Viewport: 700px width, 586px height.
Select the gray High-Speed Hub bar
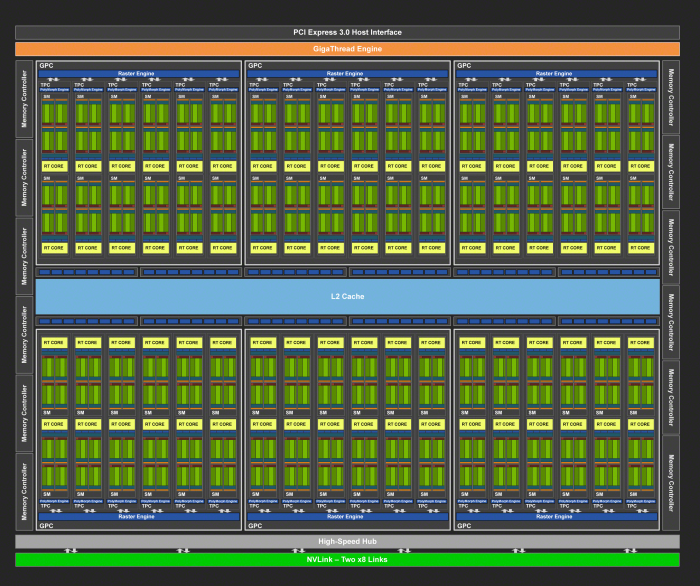[x=347, y=541]
